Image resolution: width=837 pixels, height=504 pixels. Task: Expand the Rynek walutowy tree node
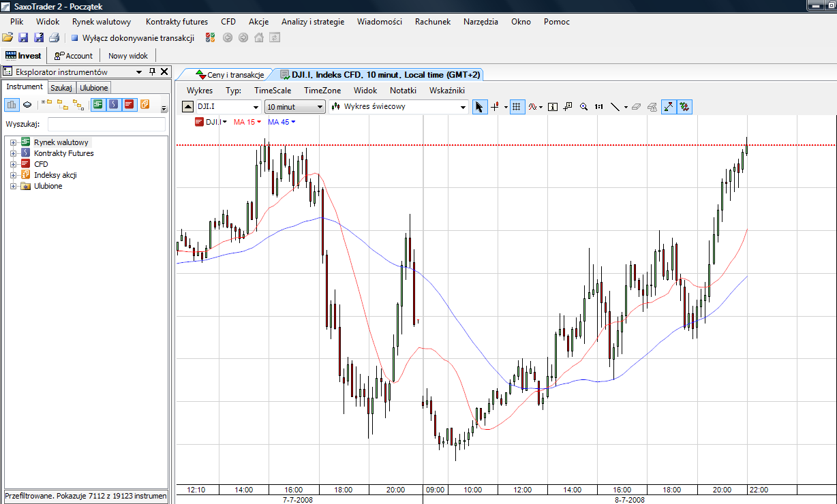pyautogui.click(x=13, y=142)
